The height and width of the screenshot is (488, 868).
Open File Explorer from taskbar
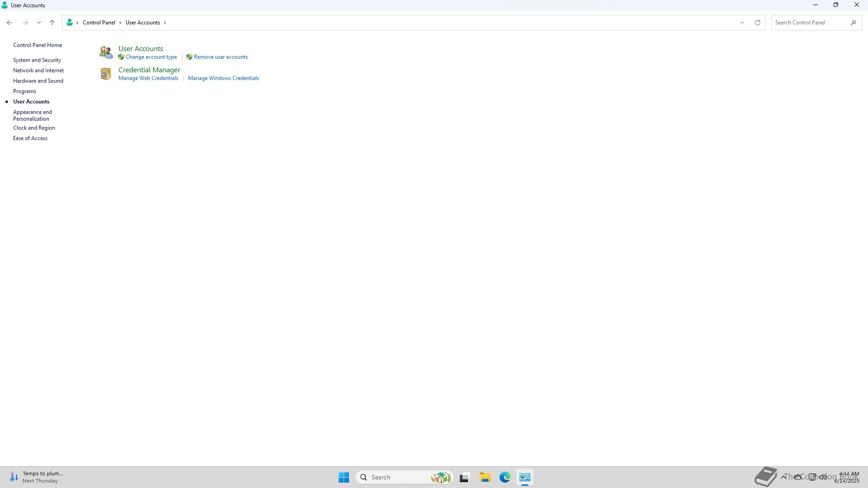point(485,477)
